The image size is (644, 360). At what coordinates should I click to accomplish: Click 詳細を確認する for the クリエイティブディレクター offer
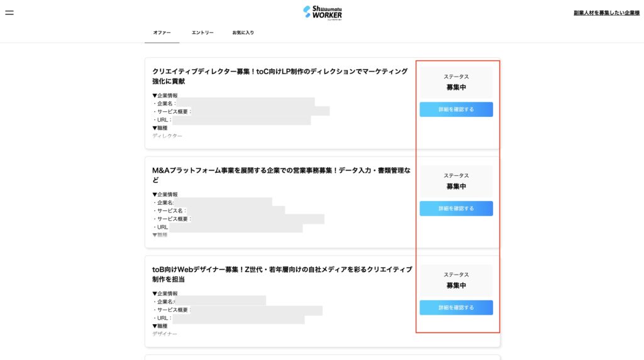pos(456,109)
